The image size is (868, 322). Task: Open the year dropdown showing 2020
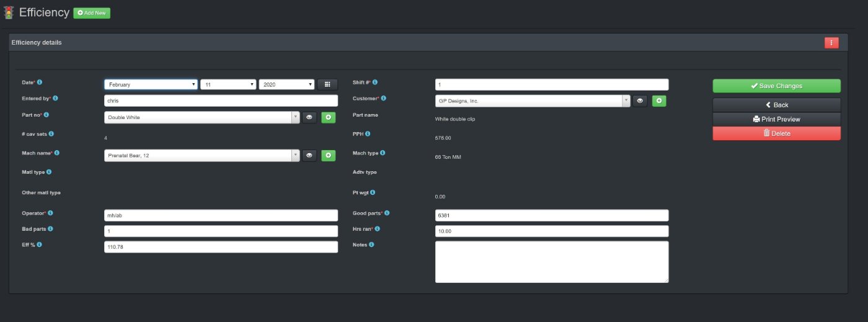click(286, 84)
